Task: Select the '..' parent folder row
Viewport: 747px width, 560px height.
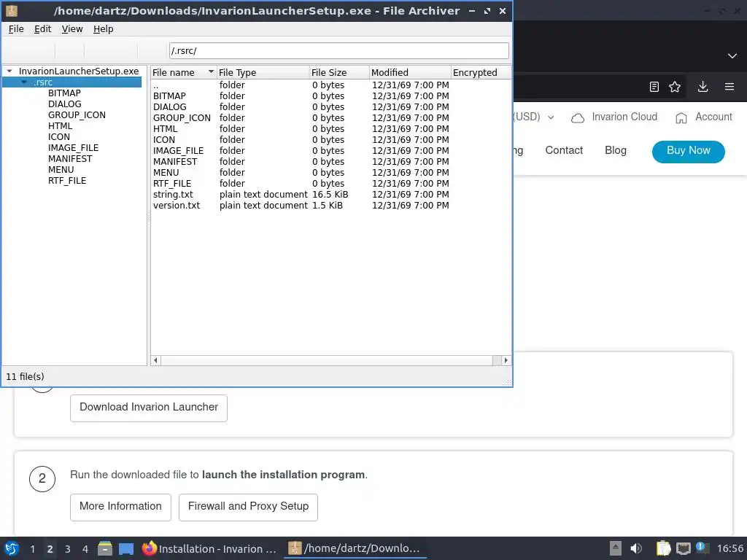Action: click(x=330, y=85)
